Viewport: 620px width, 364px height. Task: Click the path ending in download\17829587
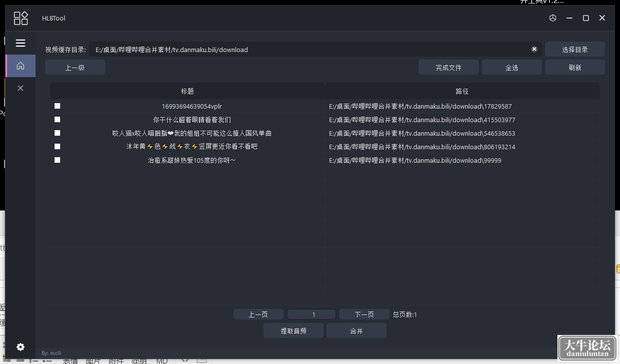pyautogui.click(x=420, y=107)
